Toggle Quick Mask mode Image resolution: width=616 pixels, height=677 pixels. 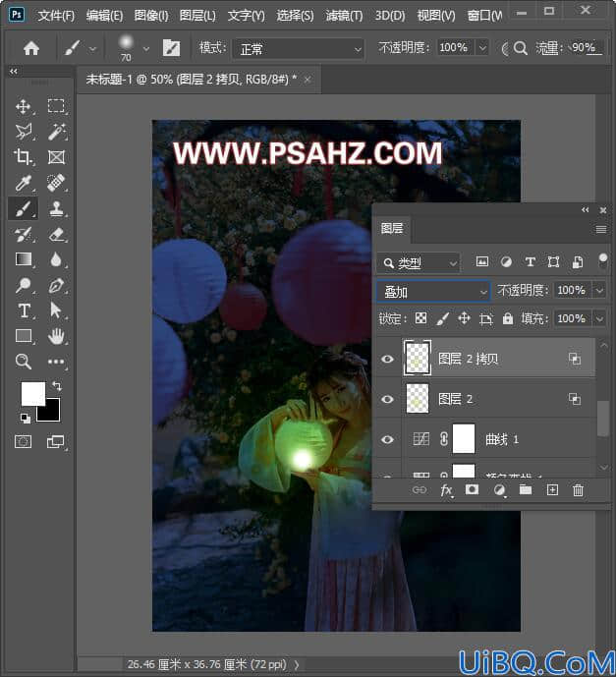pos(23,442)
